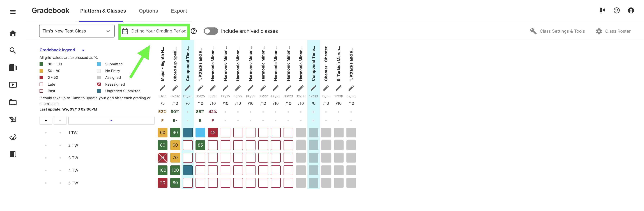Click the Late legend marker
The image size is (644, 211).
click(x=41, y=84)
